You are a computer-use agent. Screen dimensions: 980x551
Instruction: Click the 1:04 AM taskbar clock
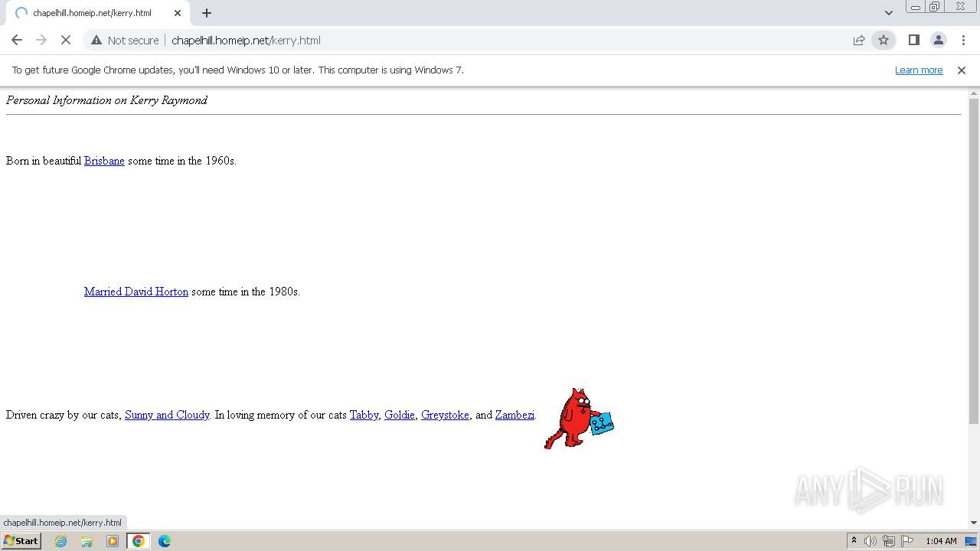point(941,541)
